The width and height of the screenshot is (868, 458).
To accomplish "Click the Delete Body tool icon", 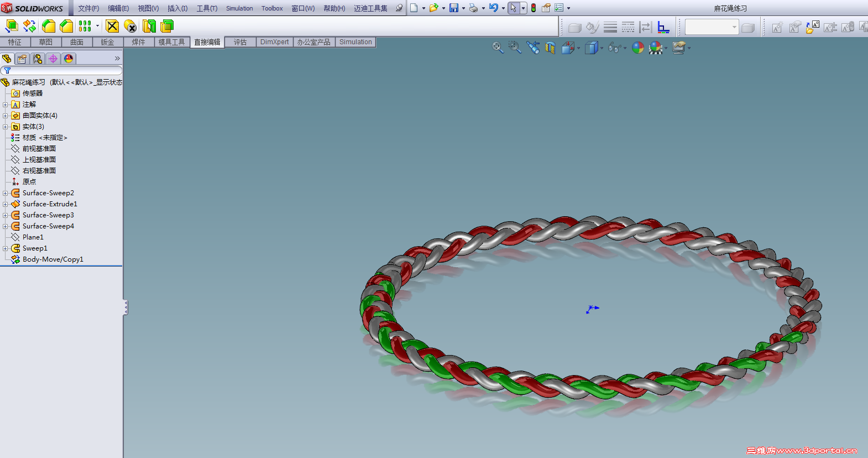I will click(x=130, y=26).
